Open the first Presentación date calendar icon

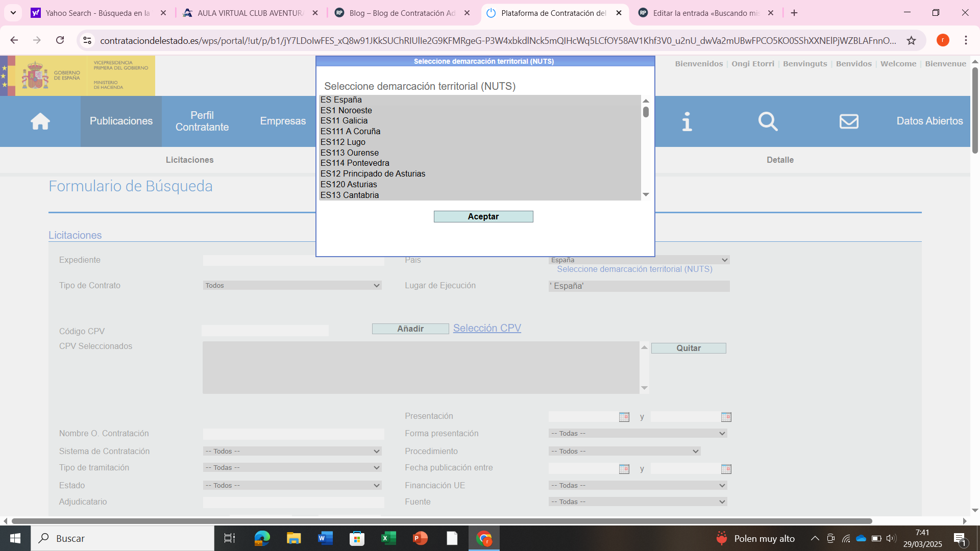[624, 417]
